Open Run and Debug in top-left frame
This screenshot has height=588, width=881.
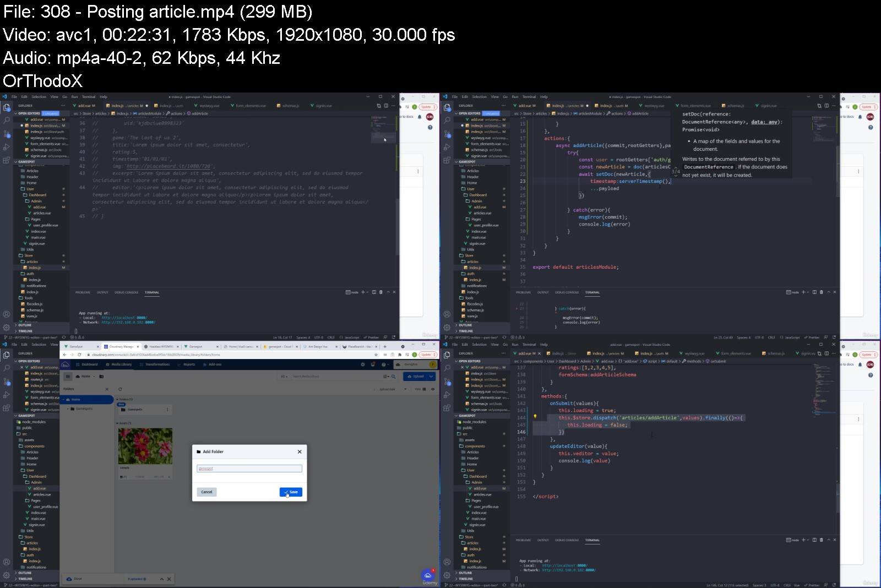(7, 147)
